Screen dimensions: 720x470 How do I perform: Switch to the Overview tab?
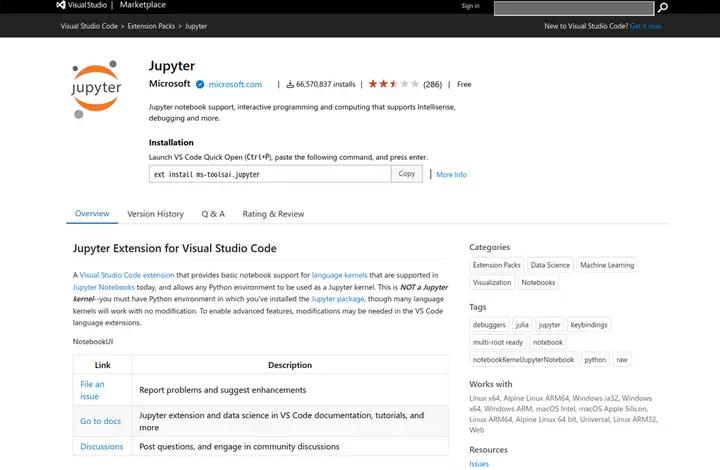[92, 213]
